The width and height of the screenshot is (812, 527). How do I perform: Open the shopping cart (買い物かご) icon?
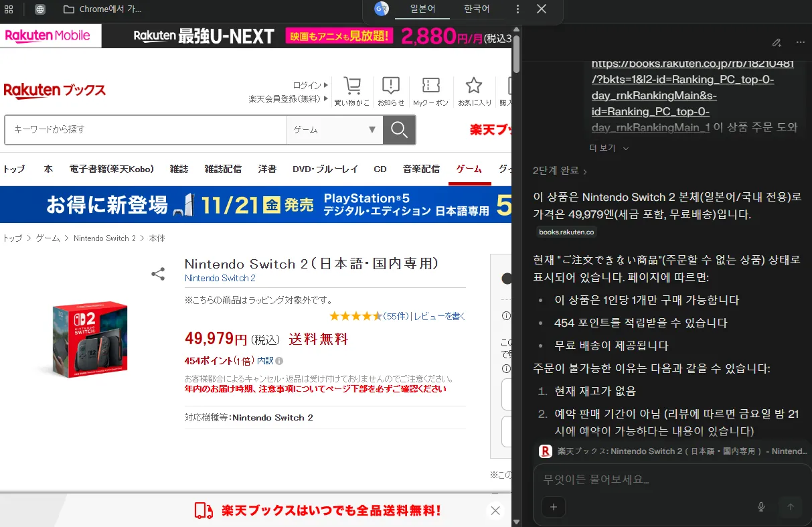[352, 91]
